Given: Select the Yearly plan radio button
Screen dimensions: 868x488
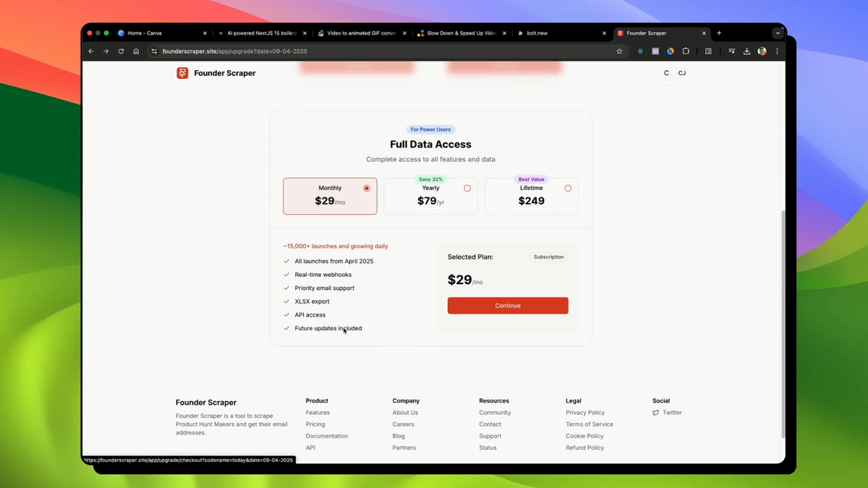Looking at the screenshot, I should pyautogui.click(x=467, y=187).
